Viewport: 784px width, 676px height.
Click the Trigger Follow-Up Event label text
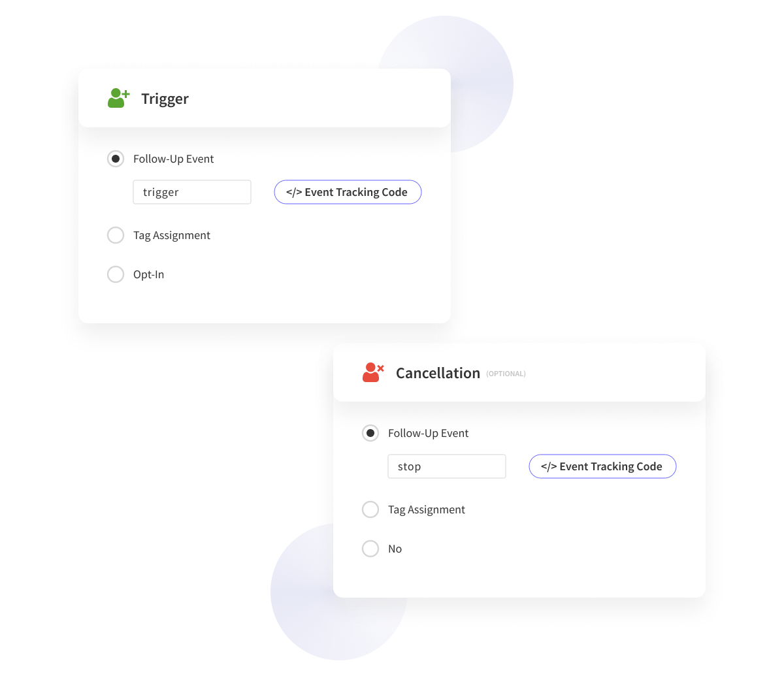173,159
